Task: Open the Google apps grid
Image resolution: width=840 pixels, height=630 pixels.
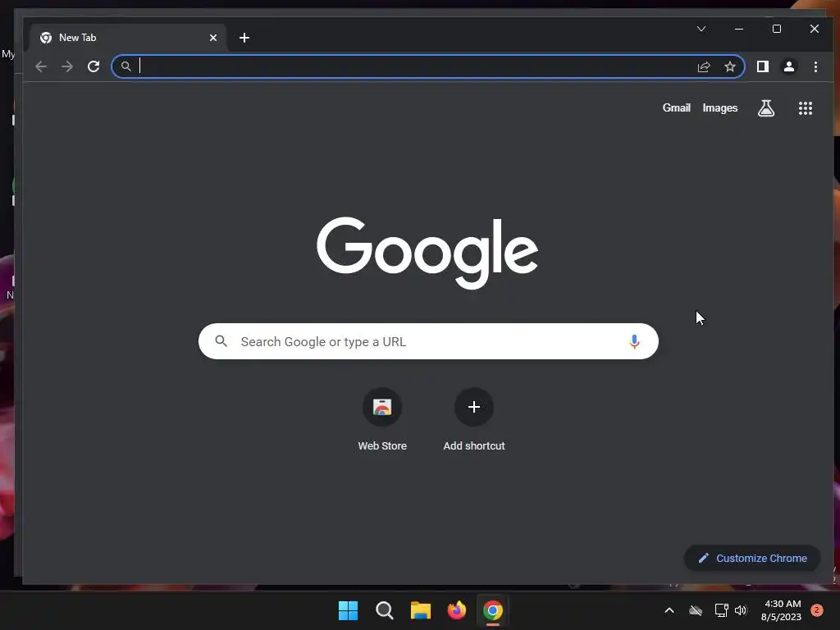Action: pos(806,108)
